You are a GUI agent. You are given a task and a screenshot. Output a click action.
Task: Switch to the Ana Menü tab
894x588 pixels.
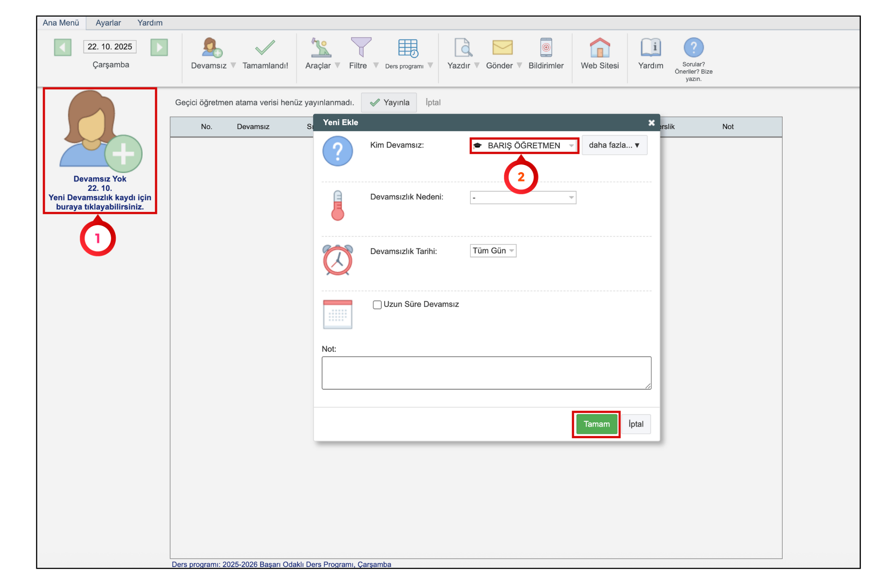[61, 23]
